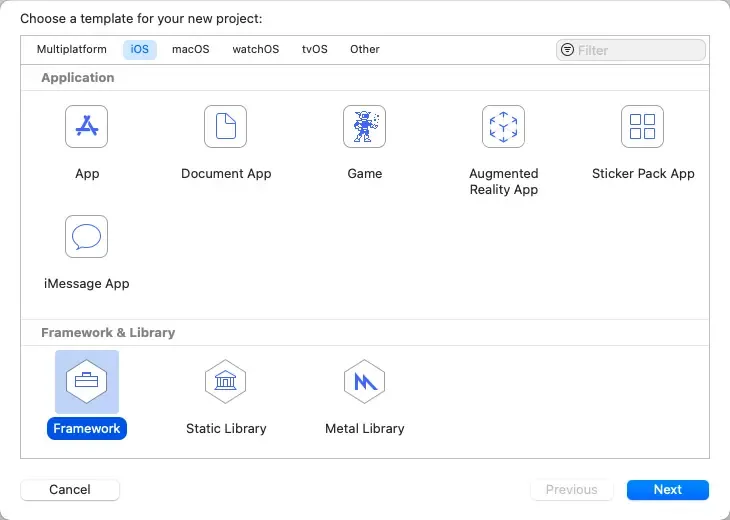The image size is (730, 520).
Task: Click the Framework label text
Action: click(x=87, y=428)
